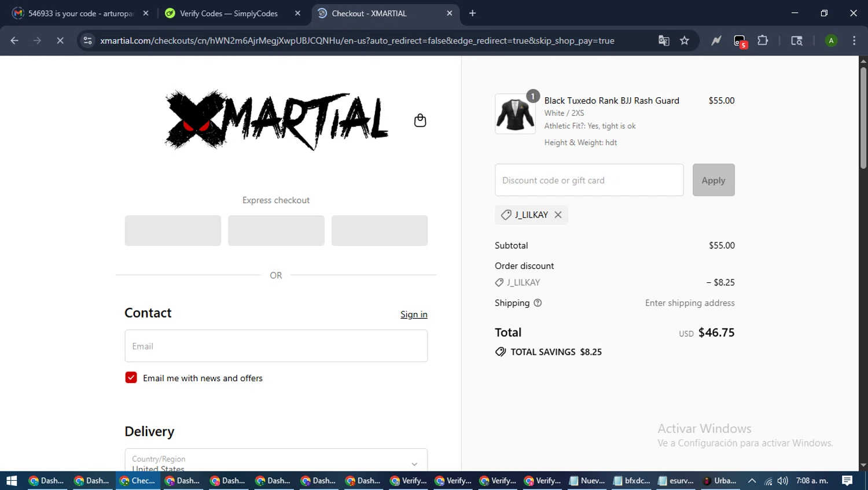
Task: Open the lightning bolt extension icon
Action: pyautogui.click(x=716, y=40)
